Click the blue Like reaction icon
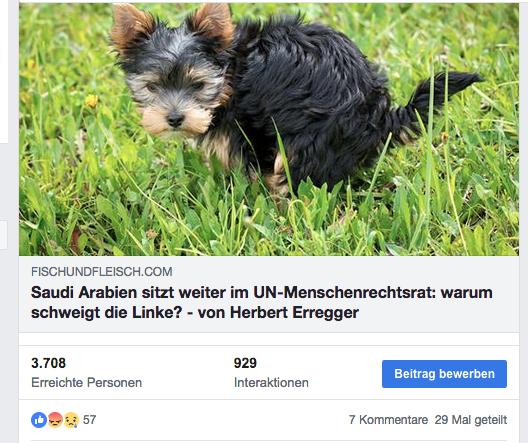 coord(39,420)
